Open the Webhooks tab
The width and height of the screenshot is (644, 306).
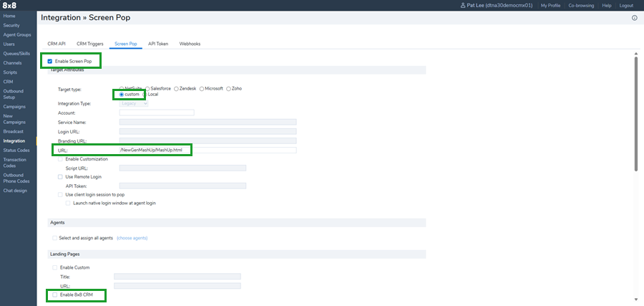(190, 44)
